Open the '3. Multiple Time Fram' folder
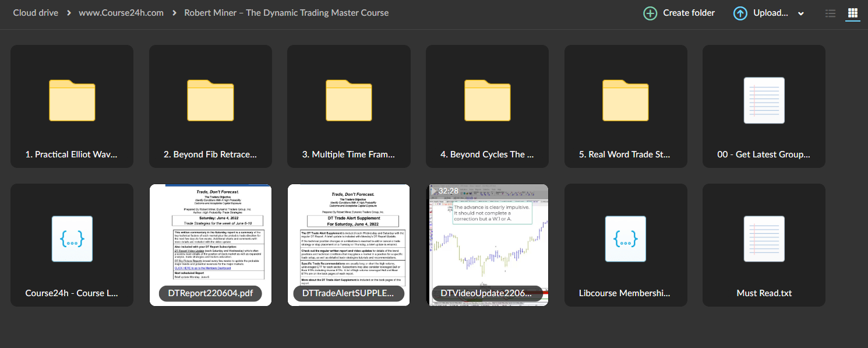868x348 pixels. (x=348, y=100)
